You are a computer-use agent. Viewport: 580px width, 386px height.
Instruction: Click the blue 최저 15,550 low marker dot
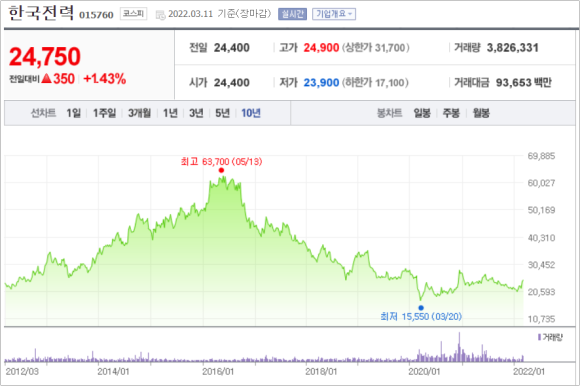click(x=421, y=308)
